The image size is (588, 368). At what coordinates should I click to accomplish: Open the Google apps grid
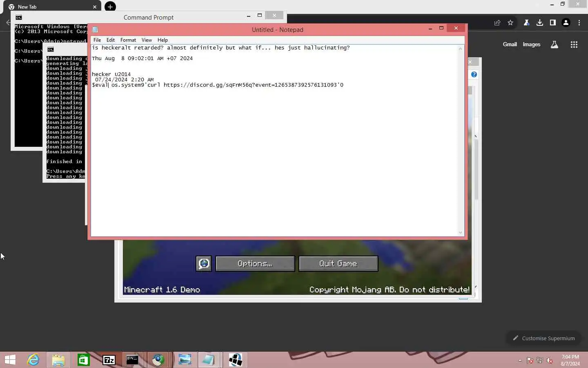tap(574, 45)
